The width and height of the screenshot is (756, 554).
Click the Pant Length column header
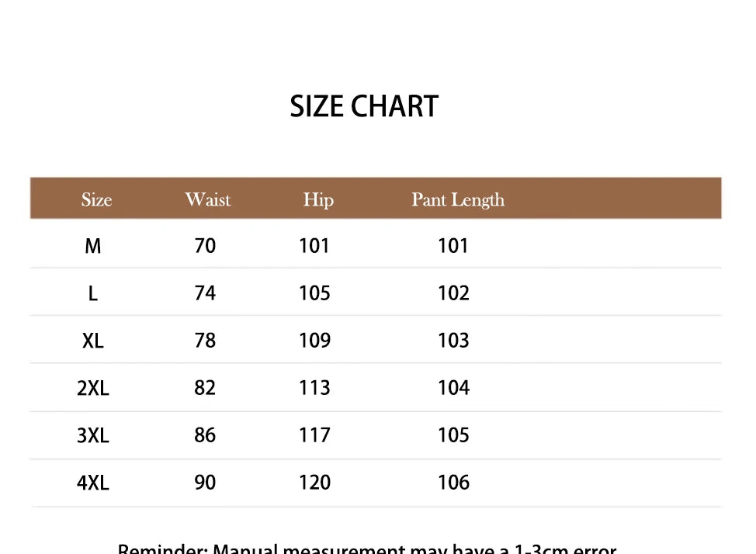(457, 199)
